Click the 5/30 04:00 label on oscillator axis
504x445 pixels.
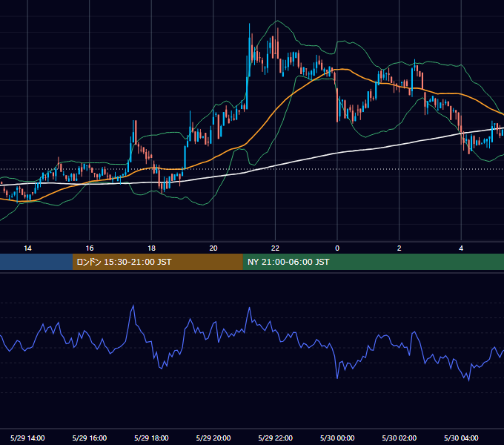(x=461, y=438)
